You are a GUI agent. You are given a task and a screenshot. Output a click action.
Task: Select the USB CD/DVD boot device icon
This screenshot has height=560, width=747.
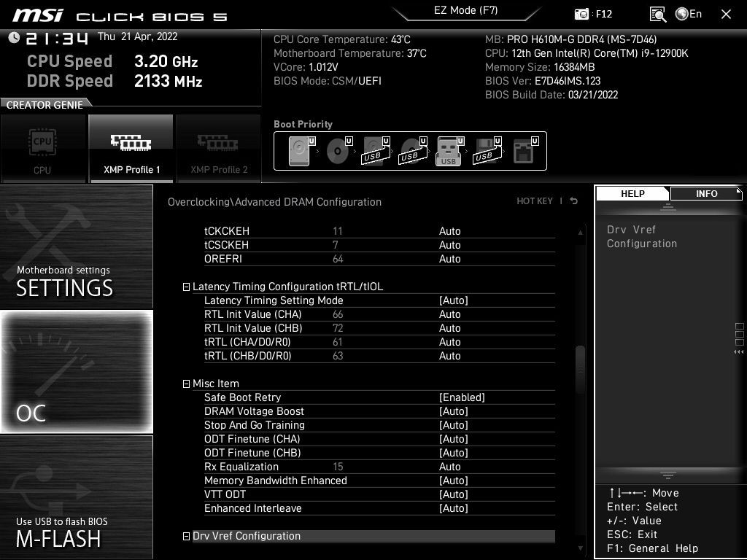tap(413, 151)
